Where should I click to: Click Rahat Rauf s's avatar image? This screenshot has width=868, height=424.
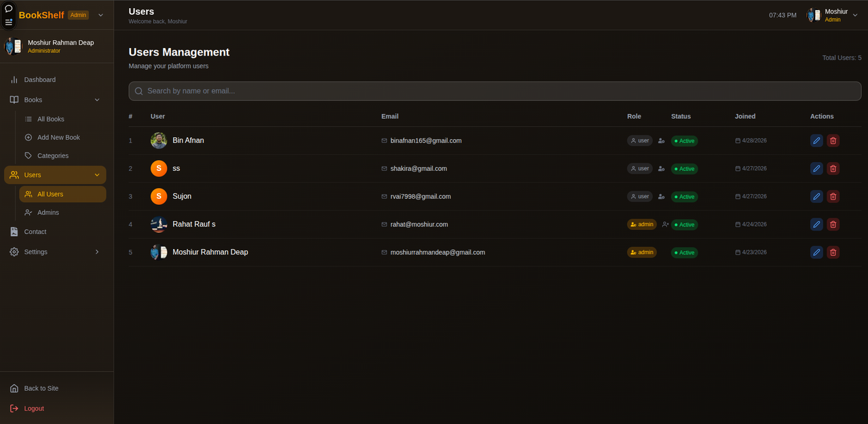159,224
